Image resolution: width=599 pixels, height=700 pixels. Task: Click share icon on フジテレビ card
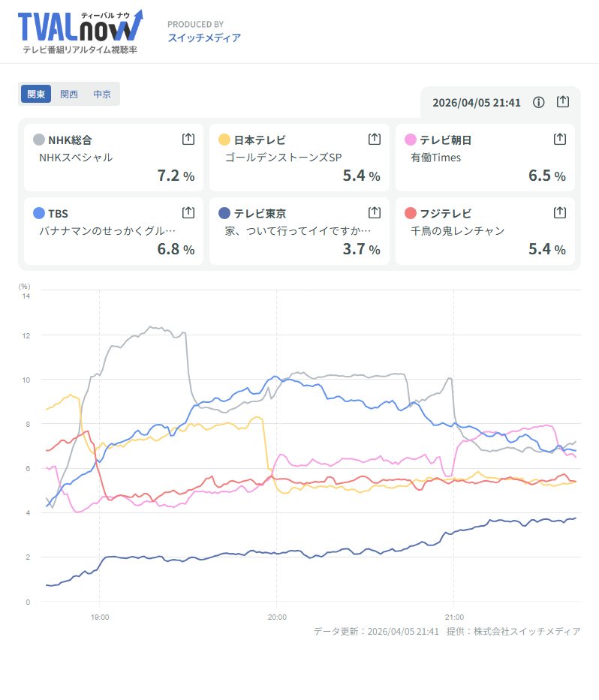(x=559, y=212)
